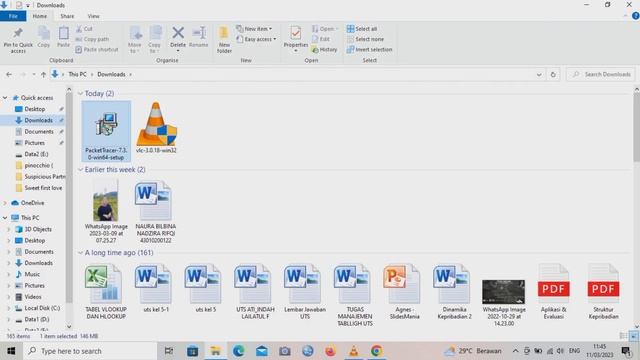The height and width of the screenshot is (360, 640).
Task: Open Local Disk (C:) in sidebar
Action: (42, 308)
